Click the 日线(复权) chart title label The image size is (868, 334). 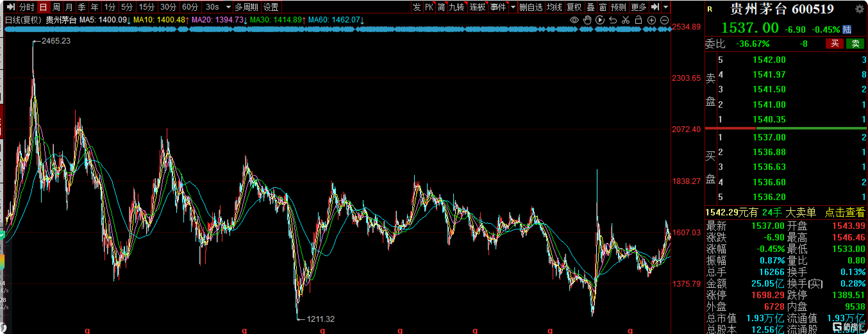coord(23,20)
